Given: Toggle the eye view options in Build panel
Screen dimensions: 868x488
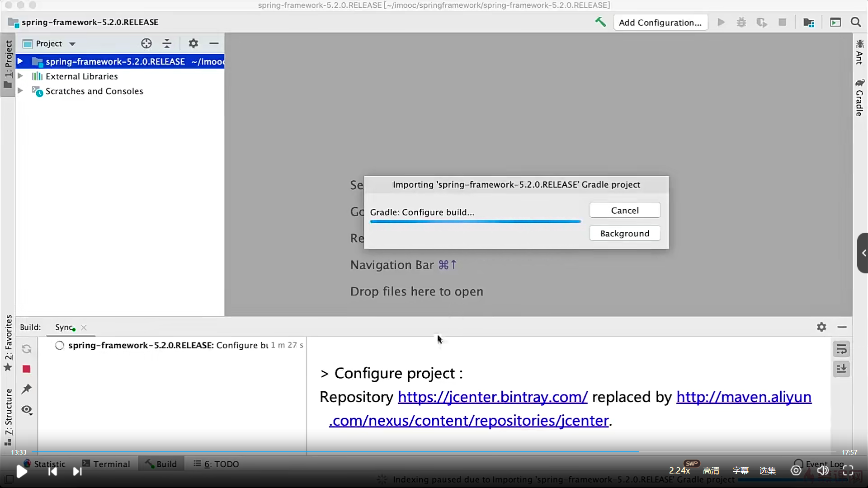Looking at the screenshot, I should pyautogui.click(x=27, y=410).
